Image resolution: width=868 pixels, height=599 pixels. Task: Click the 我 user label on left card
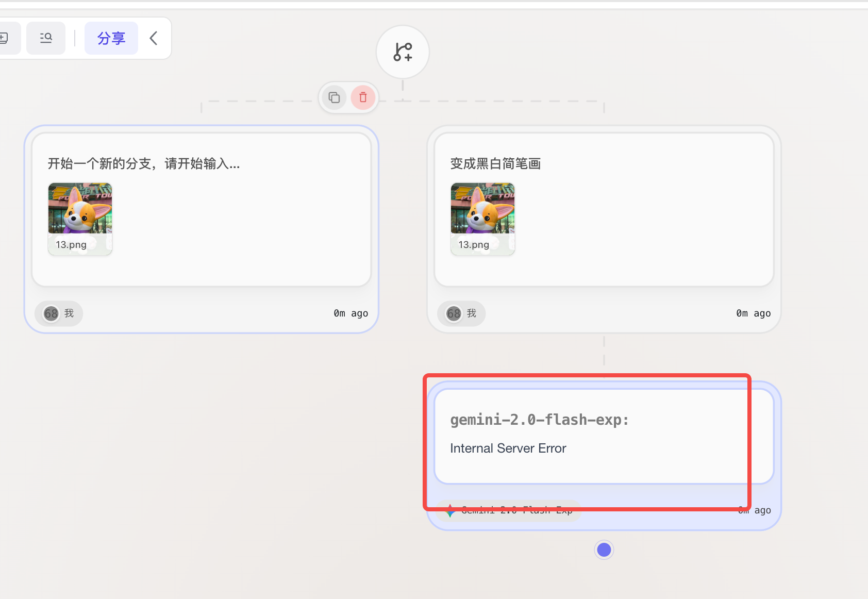69,313
